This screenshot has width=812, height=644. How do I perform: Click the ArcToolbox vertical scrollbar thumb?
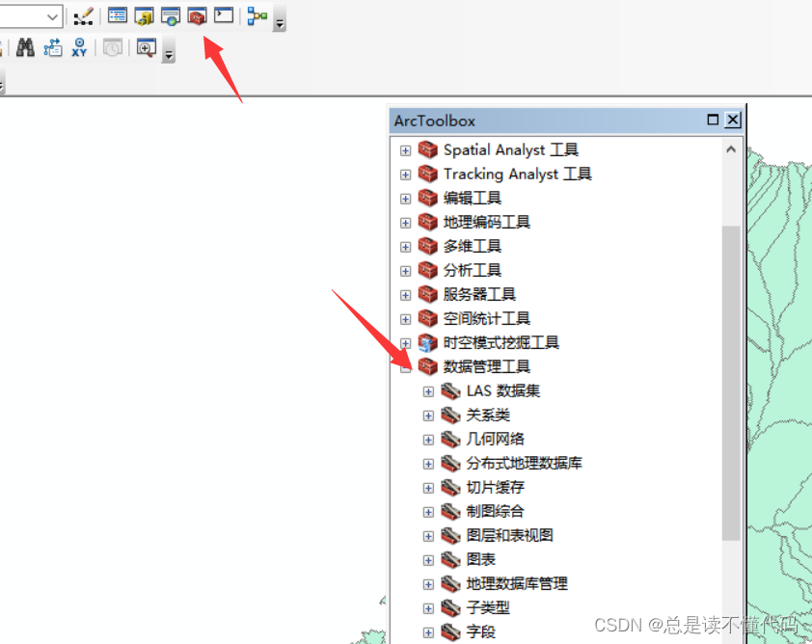[731, 383]
